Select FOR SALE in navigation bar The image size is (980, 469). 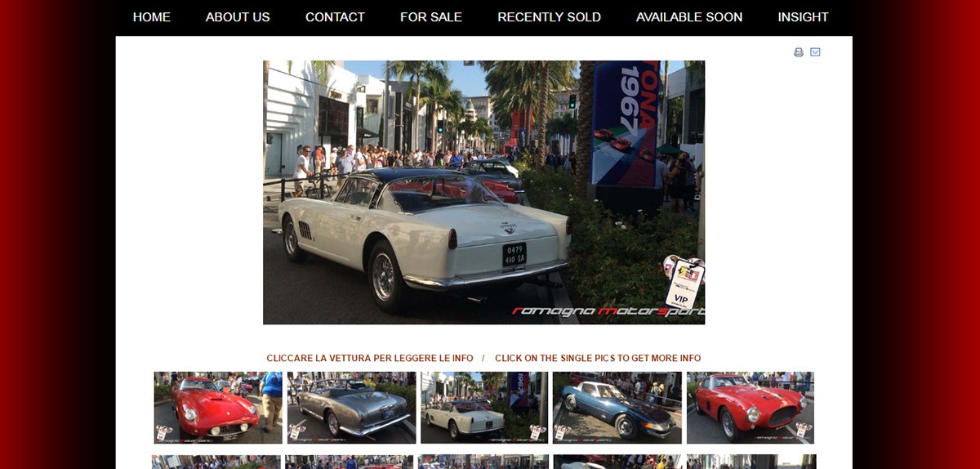431,17
